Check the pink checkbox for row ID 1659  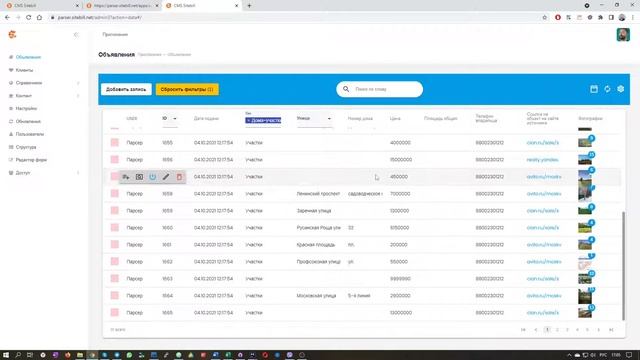pyautogui.click(x=115, y=211)
